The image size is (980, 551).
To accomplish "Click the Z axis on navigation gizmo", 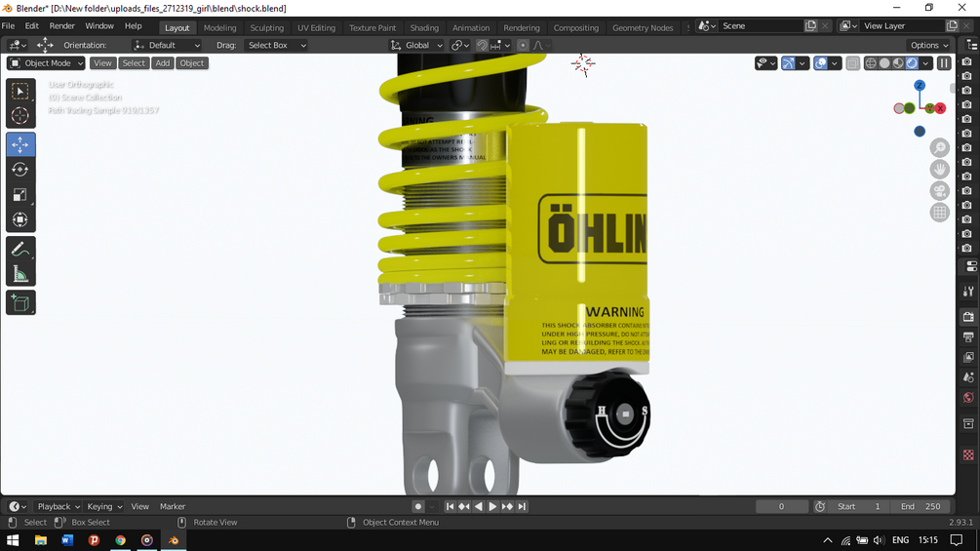I will coord(920,85).
